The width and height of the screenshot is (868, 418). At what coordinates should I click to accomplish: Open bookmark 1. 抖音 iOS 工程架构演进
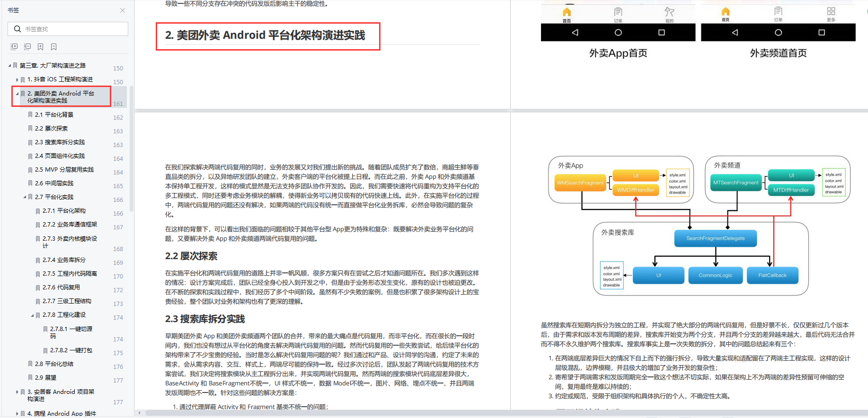60,79
